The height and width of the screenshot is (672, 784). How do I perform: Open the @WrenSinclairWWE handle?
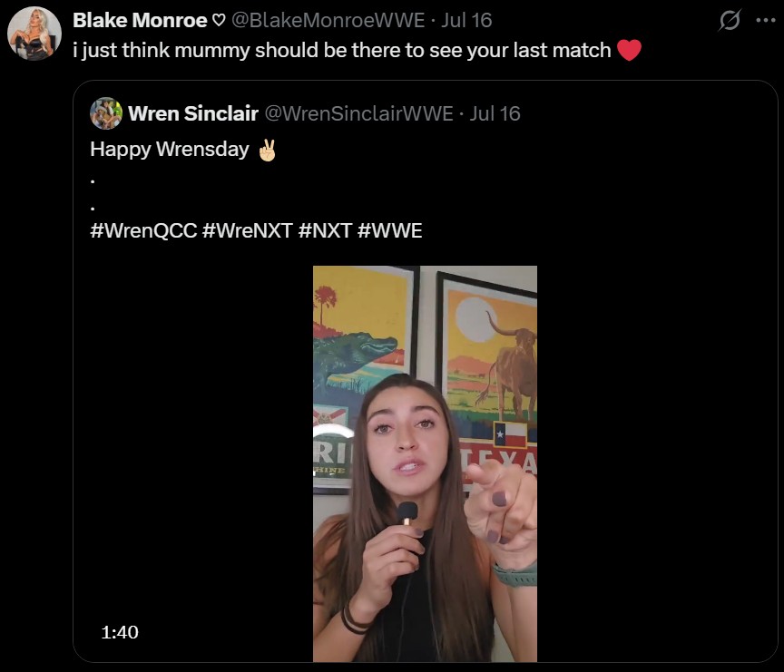358,113
